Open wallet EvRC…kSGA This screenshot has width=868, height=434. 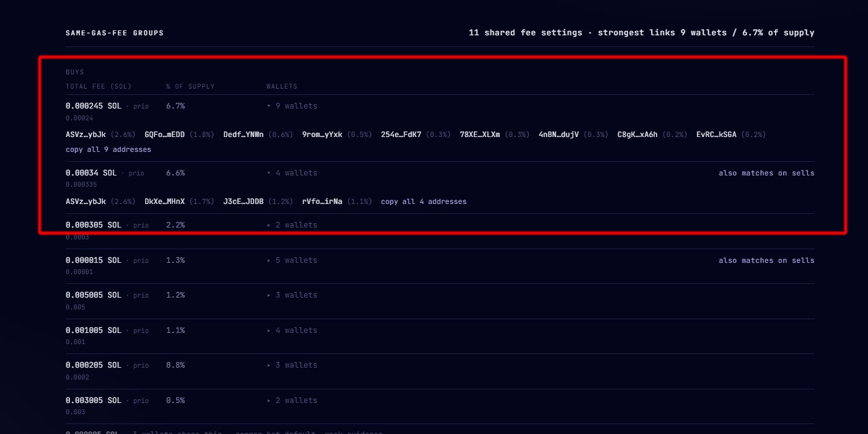click(x=716, y=135)
